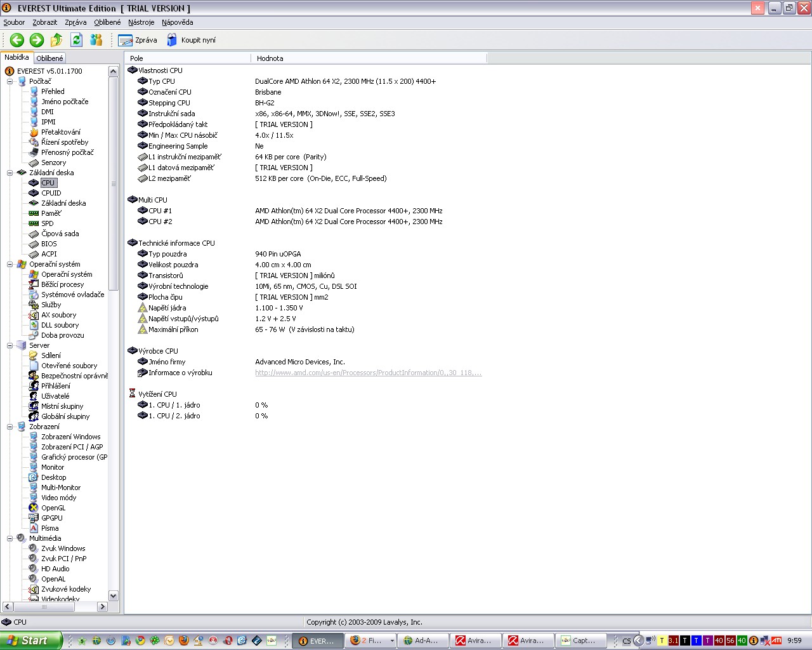Click the Koupit nyní toolbar button
Viewport: 812px width, 650px height.
(191, 40)
